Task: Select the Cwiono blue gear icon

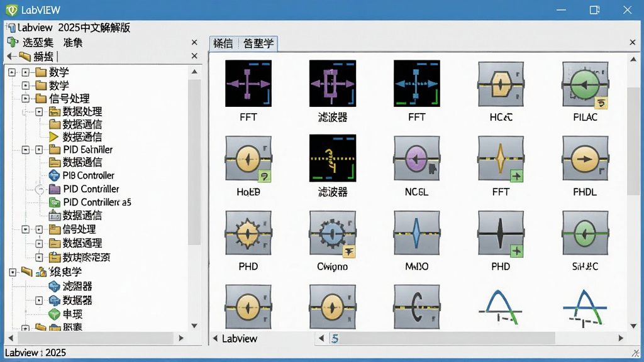Action: [332, 233]
